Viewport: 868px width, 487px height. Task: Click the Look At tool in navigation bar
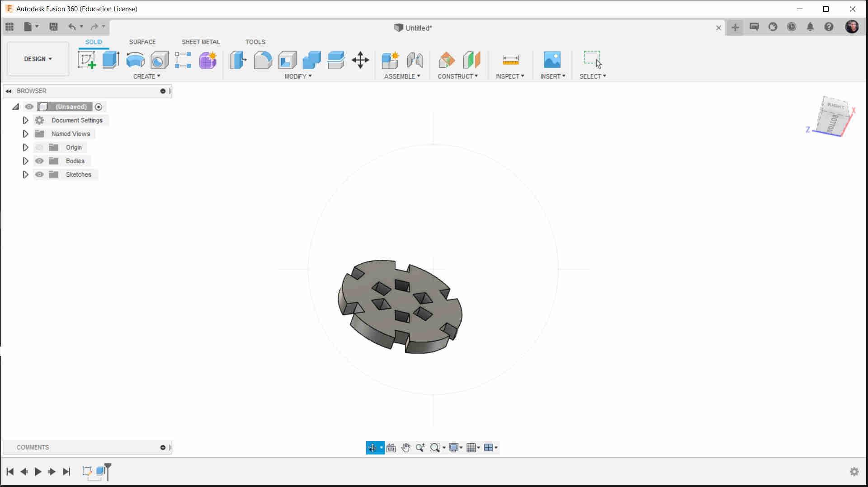pyautogui.click(x=391, y=448)
